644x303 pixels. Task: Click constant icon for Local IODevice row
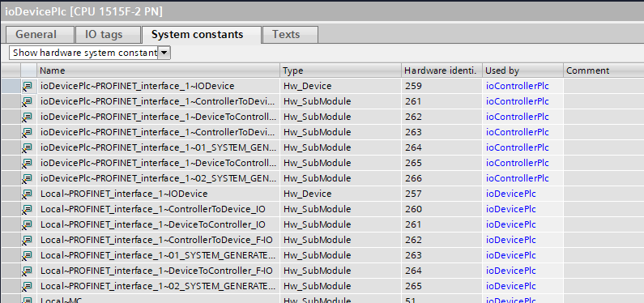[x=27, y=194]
